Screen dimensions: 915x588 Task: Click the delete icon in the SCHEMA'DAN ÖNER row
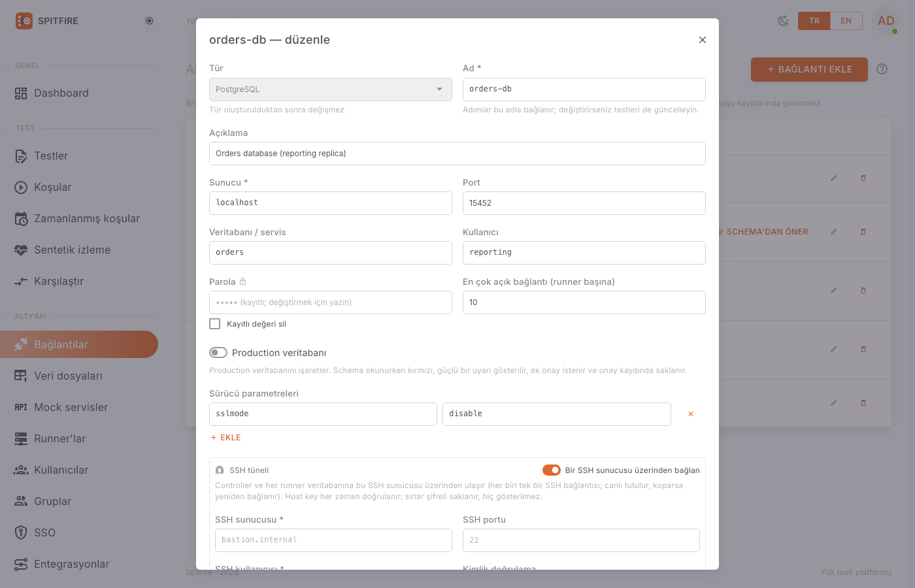coord(863,232)
